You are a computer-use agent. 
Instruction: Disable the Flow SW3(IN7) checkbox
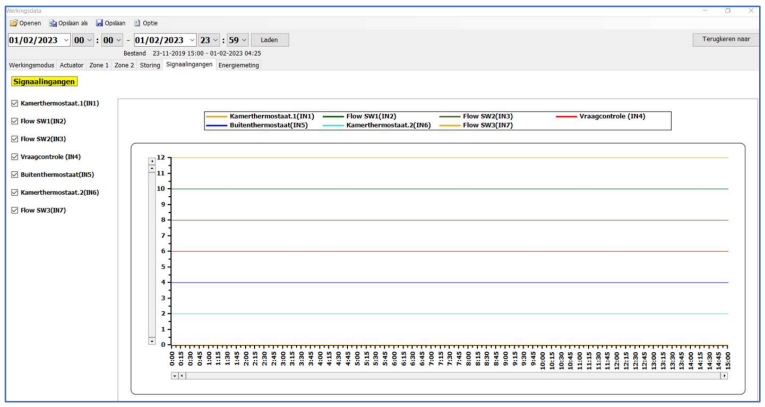(12, 210)
